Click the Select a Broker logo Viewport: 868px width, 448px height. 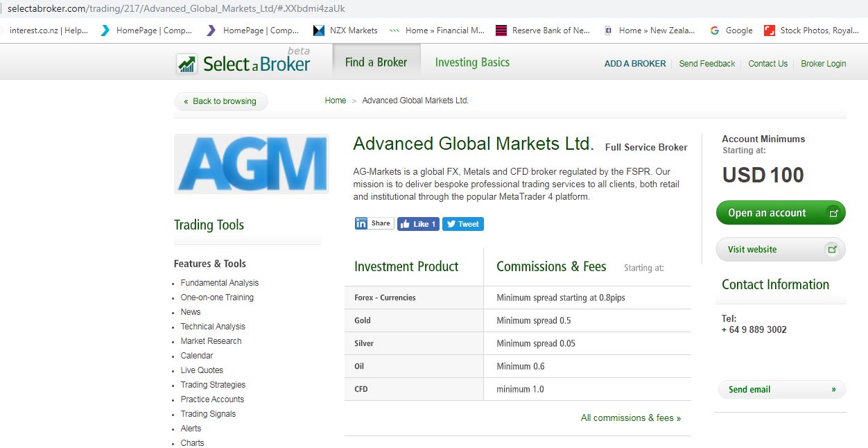[243, 63]
